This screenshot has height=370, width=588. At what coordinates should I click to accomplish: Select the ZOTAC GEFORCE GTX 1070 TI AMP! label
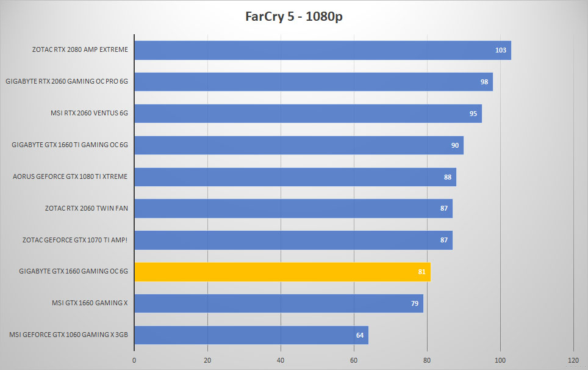click(75, 240)
